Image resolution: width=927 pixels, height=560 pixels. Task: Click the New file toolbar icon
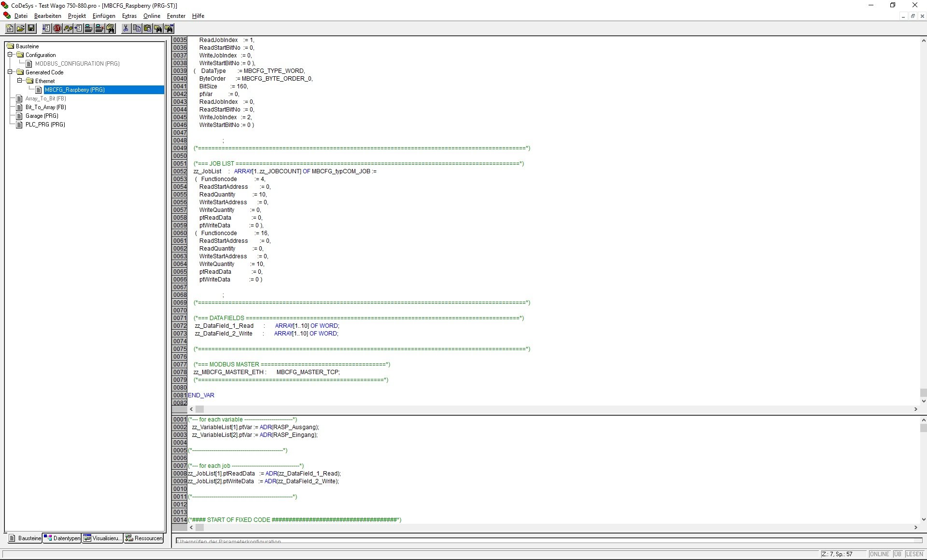10,28
